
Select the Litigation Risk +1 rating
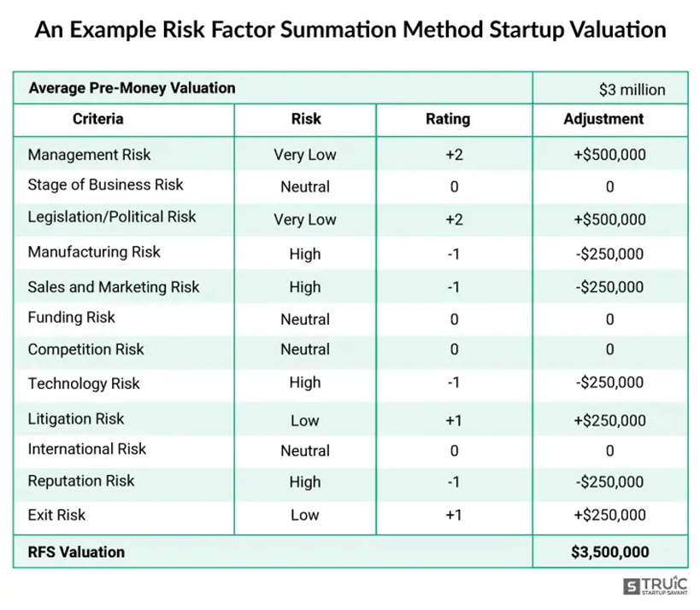pos(454,420)
